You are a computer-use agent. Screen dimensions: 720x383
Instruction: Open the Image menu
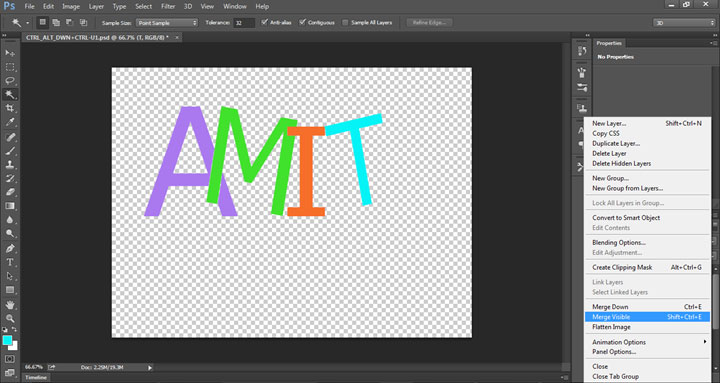71,6
